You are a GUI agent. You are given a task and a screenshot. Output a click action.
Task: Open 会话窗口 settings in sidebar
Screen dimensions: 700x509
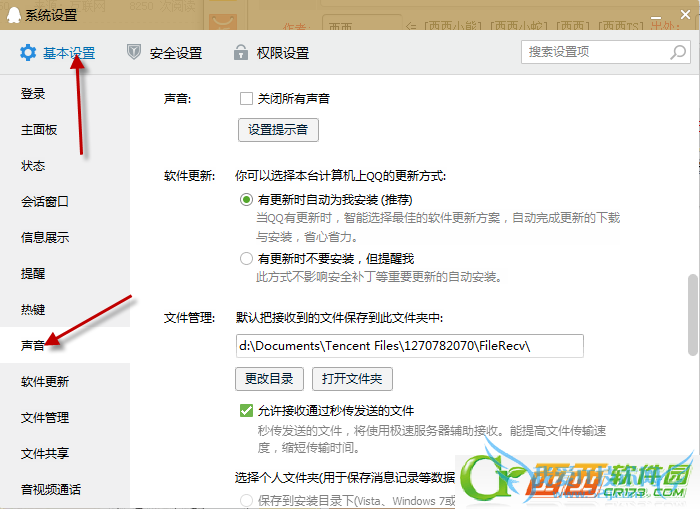coord(45,202)
